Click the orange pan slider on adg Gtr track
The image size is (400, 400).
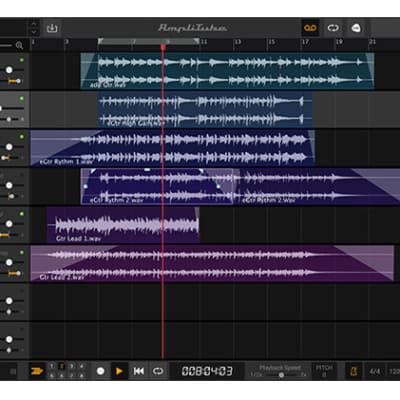coord(14,81)
